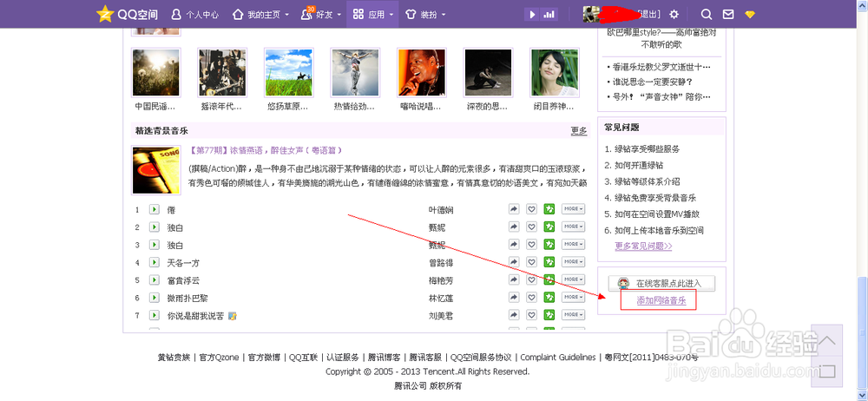Click the yellow diamond VIP icon
The image size is (868, 401).
(750, 15)
